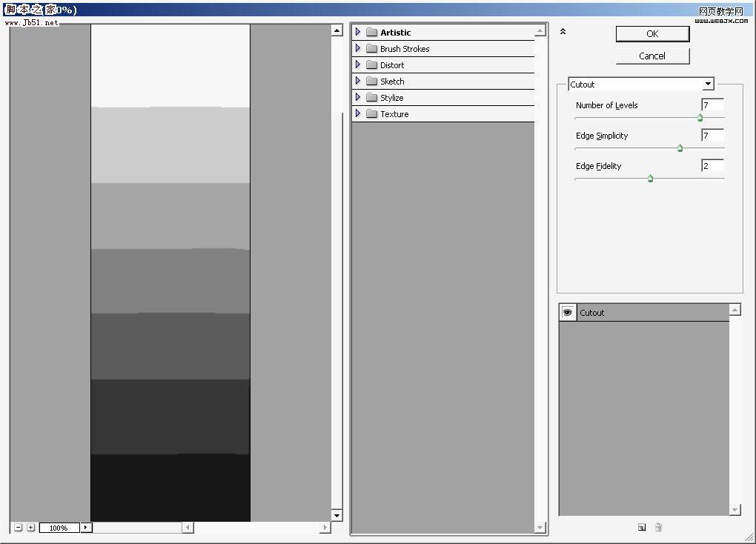Collapse the filter pane with the double-chevron icon
This screenshot has width=756, height=544.
pyautogui.click(x=563, y=31)
